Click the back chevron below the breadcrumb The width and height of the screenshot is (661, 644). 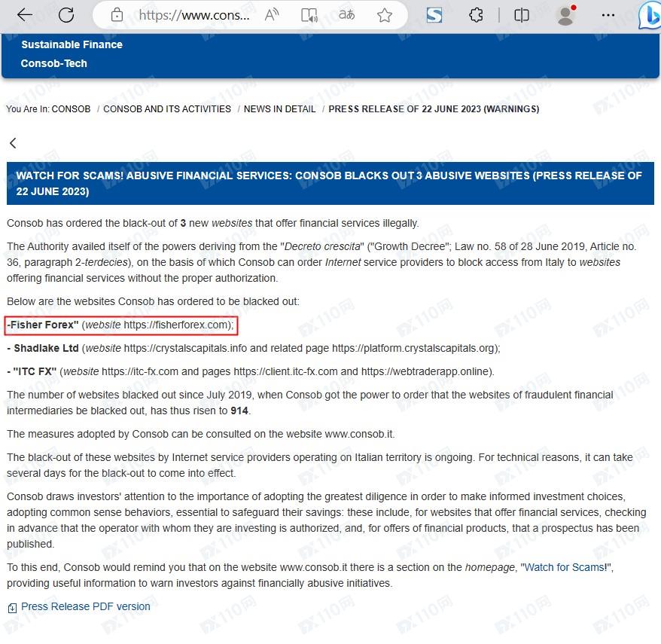click(x=13, y=143)
